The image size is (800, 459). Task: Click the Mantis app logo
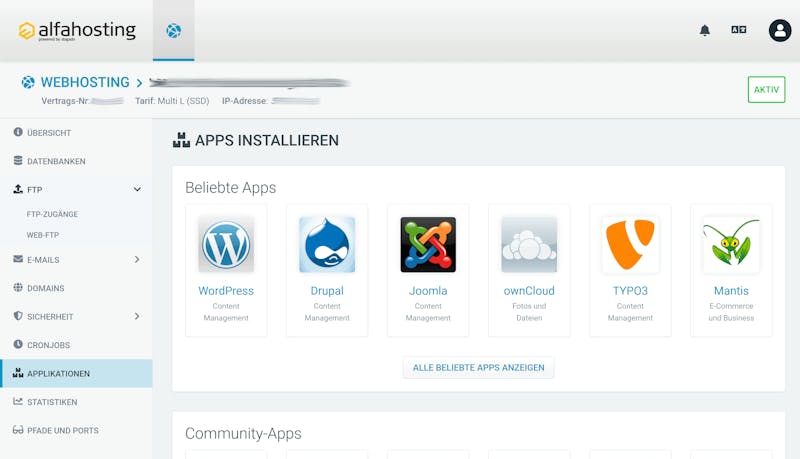pos(731,245)
